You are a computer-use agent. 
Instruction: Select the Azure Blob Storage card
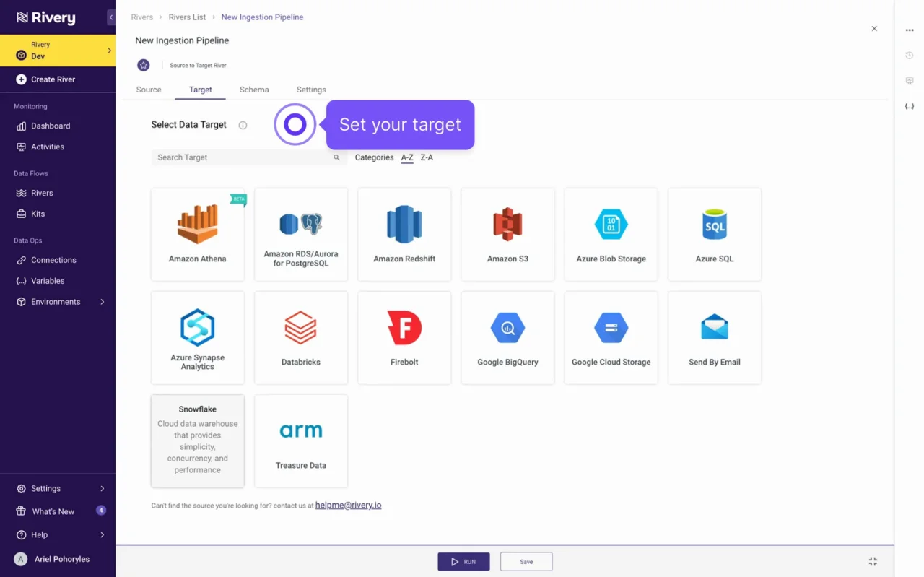tap(611, 235)
